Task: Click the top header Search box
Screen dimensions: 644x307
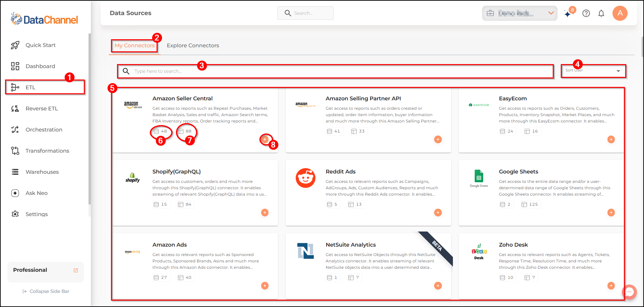Action: (305, 13)
